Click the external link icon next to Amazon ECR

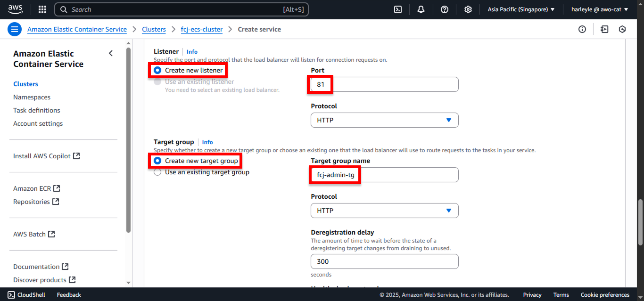tap(57, 188)
